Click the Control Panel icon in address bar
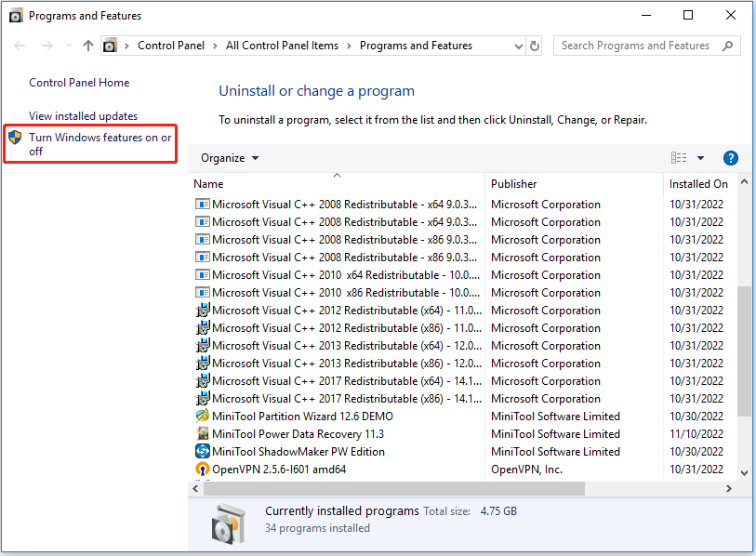Viewport: 756px width, 556px height. pyautogui.click(x=110, y=45)
